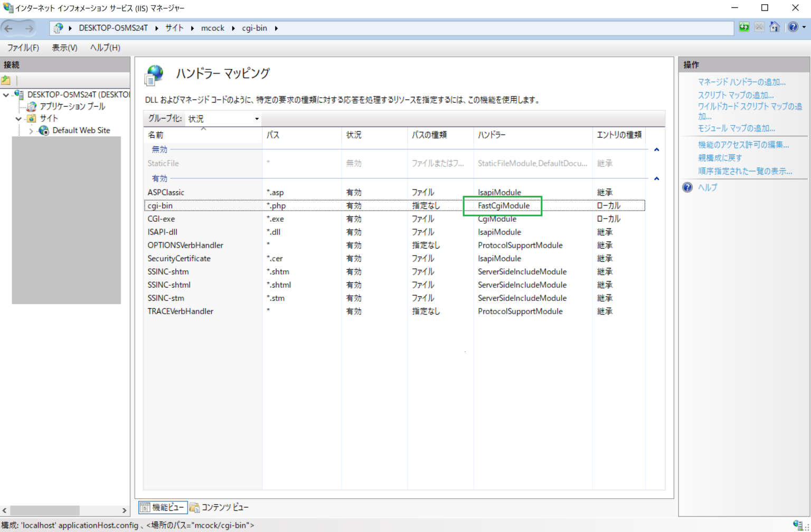This screenshot has height=532, width=811.
Task: Click the Home icon in toolbar
Action: 774,27
